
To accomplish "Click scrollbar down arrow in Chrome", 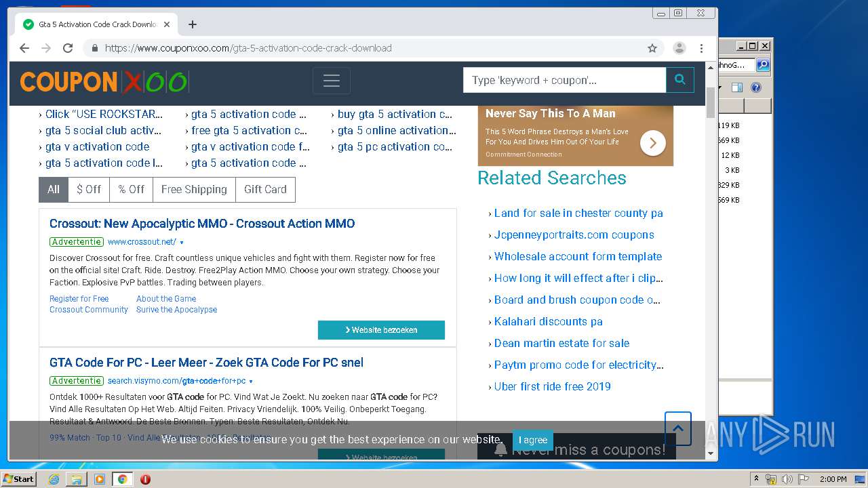I will 711,453.
